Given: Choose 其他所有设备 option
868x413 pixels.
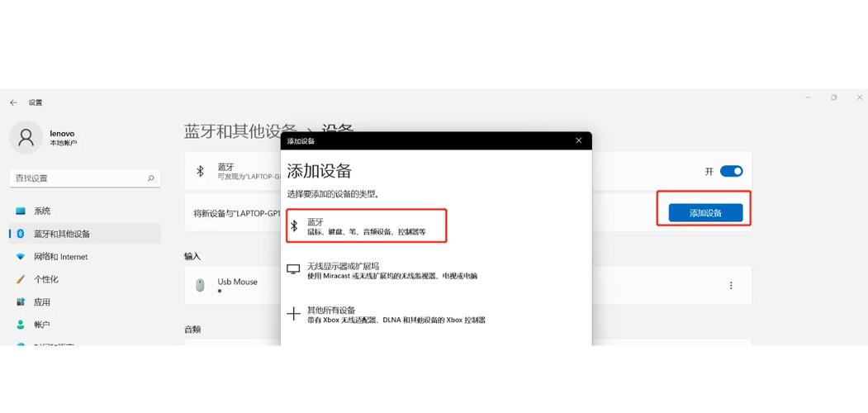Looking at the screenshot, I should point(387,315).
